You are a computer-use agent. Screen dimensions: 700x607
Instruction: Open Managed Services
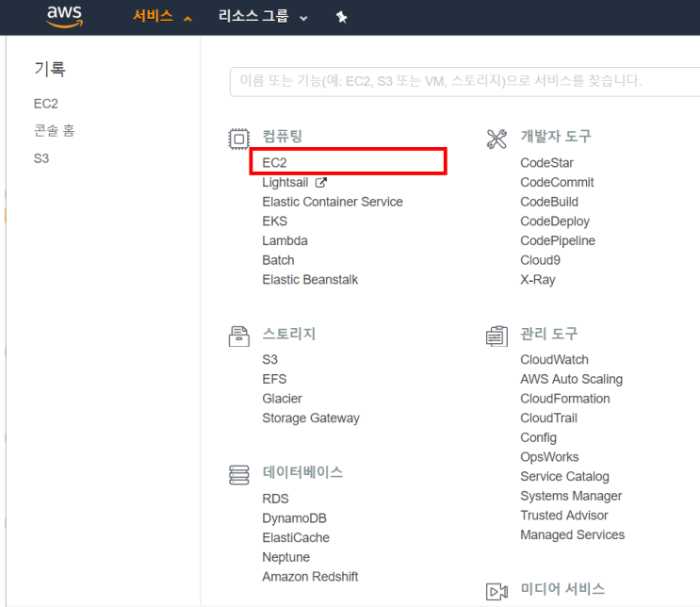(572, 534)
